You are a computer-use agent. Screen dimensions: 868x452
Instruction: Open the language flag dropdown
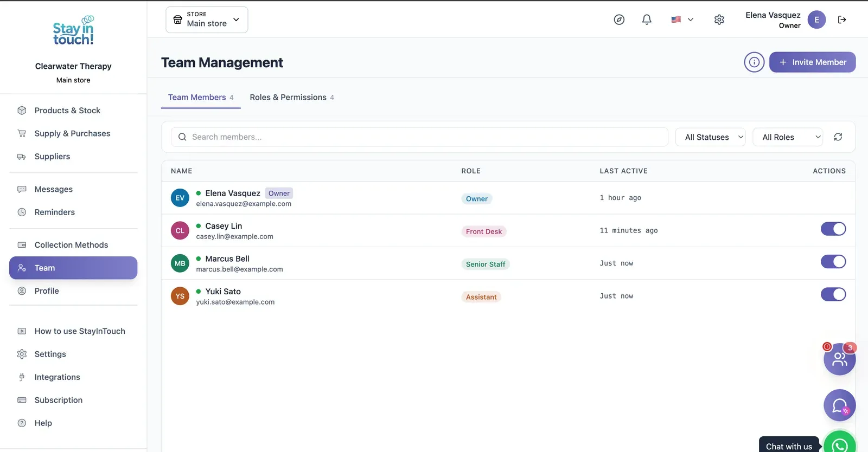point(682,20)
